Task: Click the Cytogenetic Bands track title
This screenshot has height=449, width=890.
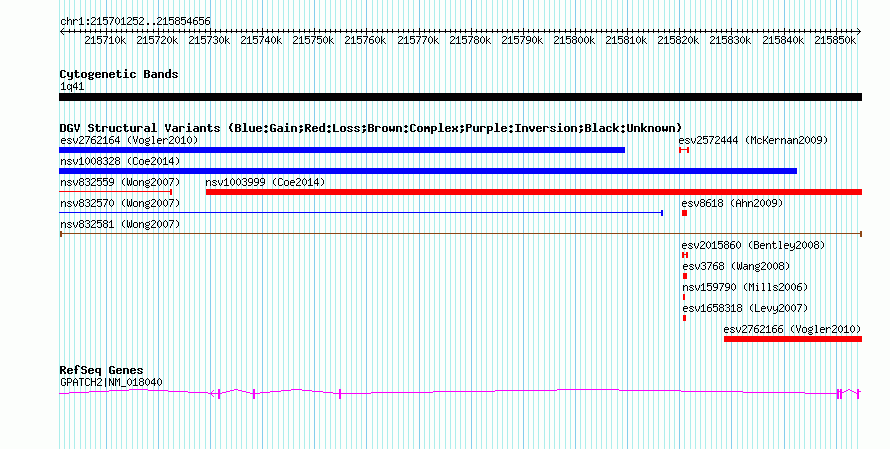Action: [x=119, y=74]
